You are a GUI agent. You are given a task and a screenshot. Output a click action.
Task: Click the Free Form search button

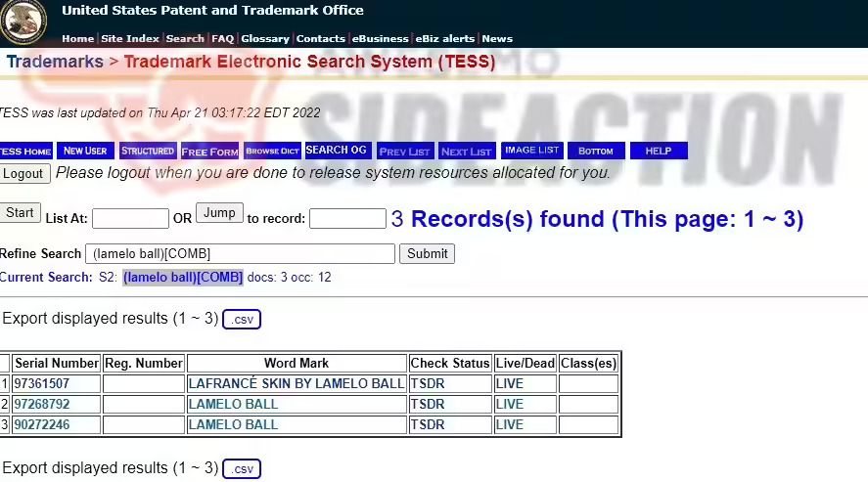(x=209, y=152)
